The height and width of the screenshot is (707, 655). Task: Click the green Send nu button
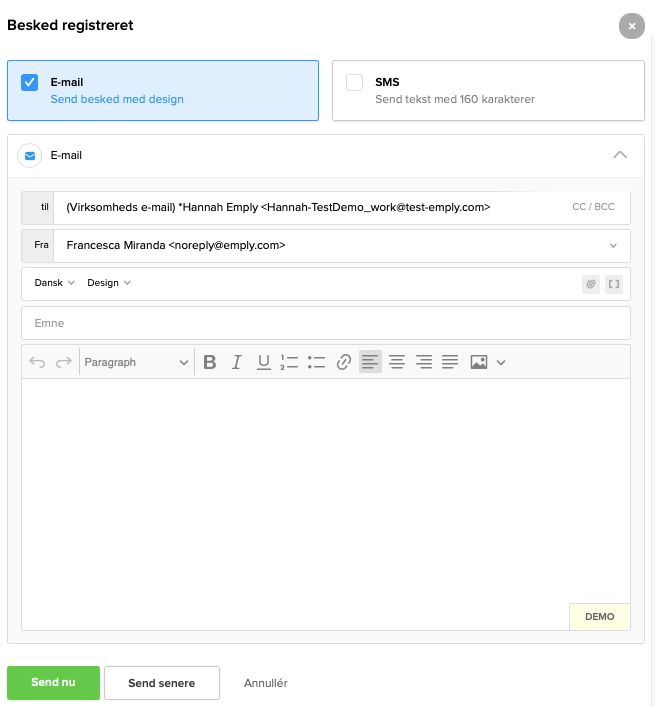tap(53, 683)
